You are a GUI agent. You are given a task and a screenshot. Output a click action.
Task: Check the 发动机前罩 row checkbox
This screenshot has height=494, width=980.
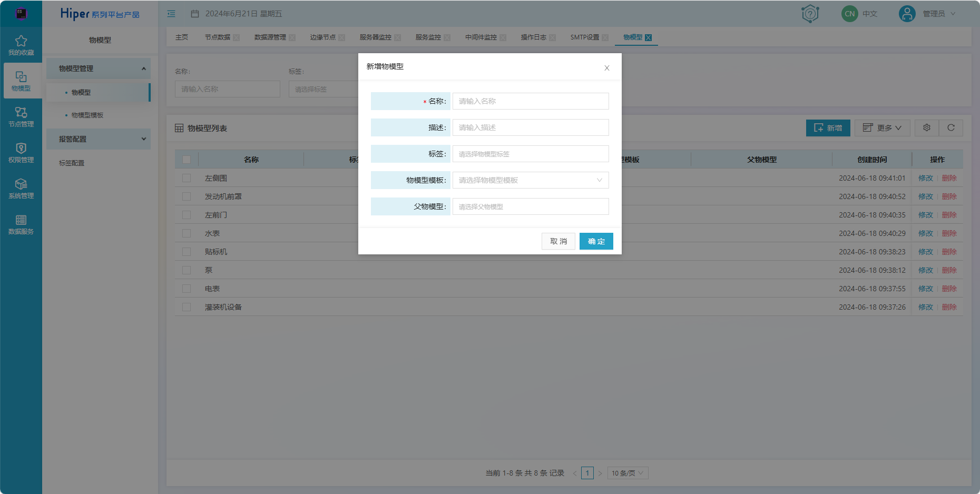[187, 196]
